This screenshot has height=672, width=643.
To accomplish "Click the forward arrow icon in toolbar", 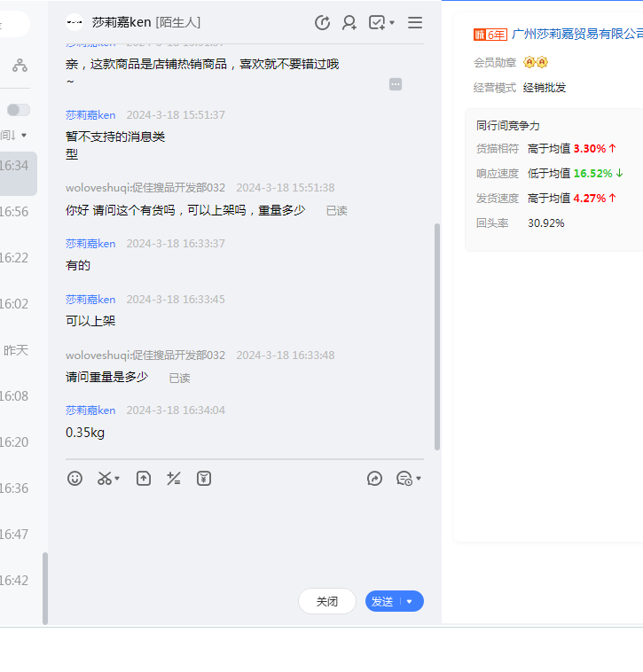I will point(374,479).
